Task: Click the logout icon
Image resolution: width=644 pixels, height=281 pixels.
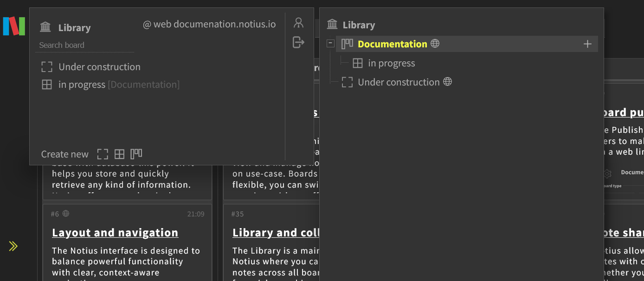Action: (299, 42)
